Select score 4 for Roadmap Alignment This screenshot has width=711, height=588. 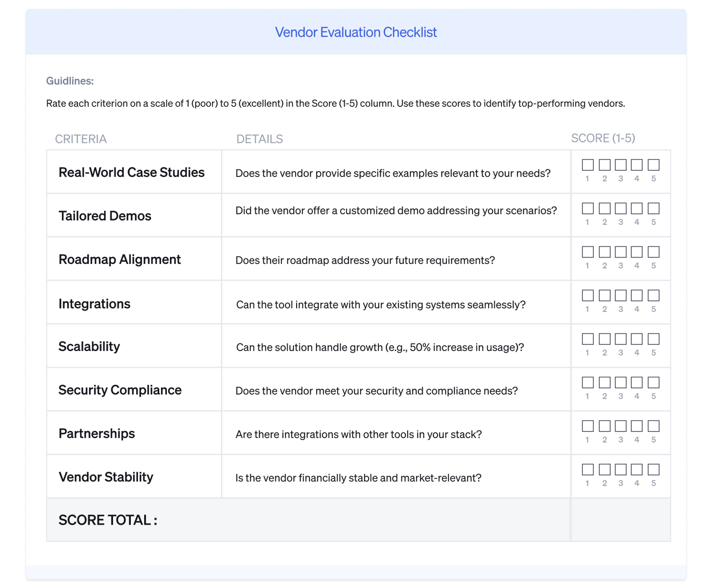pos(636,252)
